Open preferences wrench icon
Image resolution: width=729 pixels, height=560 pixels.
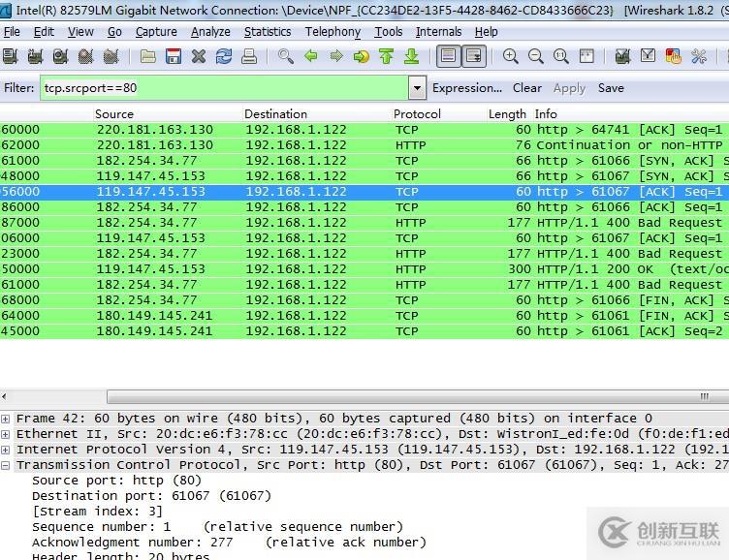point(698,56)
